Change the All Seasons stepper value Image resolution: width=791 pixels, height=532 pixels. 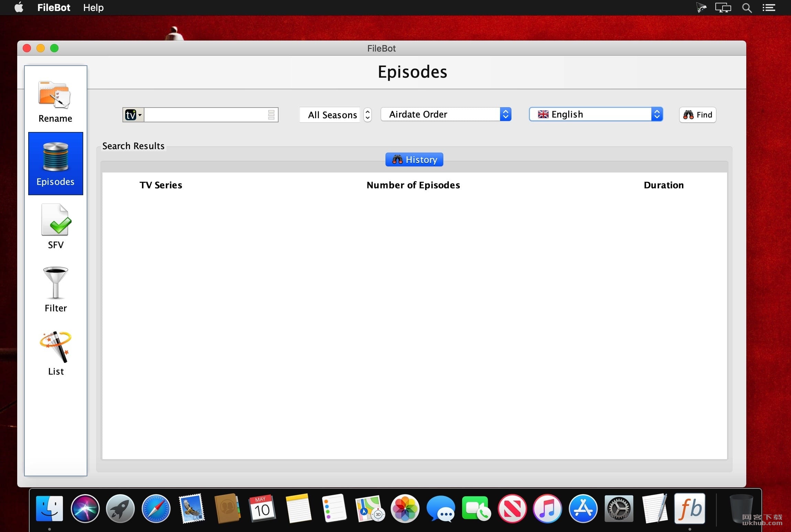(x=368, y=114)
